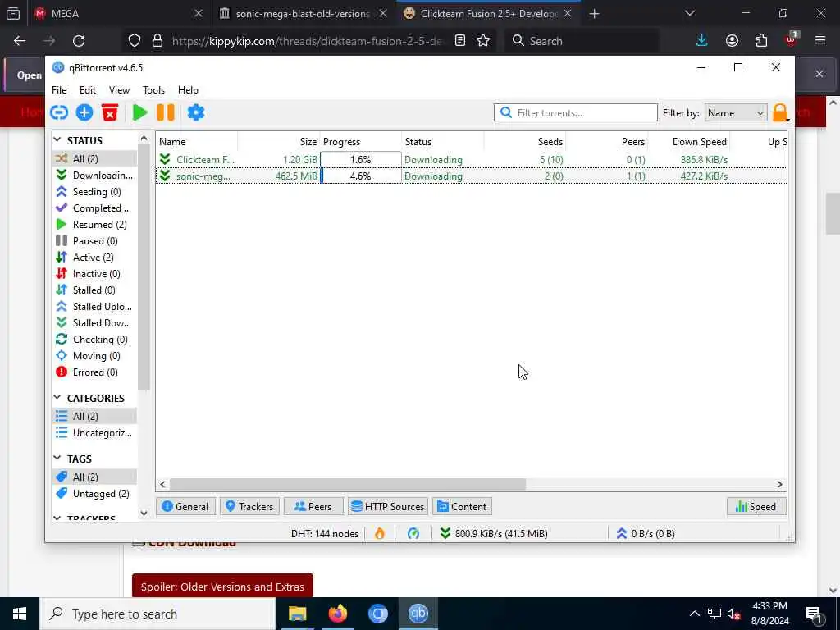Select All (2) under Categories
The width and height of the screenshot is (840, 630).
pyautogui.click(x=94, y=416)
